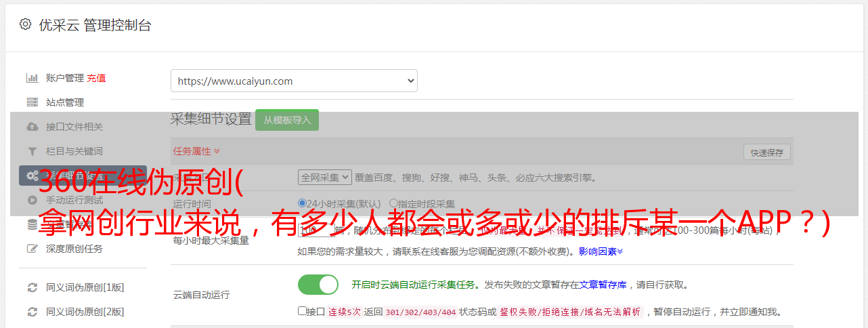868x328 pixels.
Task: Click the 运行时间 label
Action: [x=192, y=204]
